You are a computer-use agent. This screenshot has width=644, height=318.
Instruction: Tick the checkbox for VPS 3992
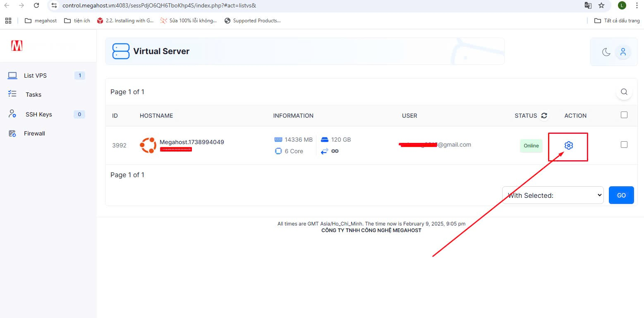(x=624, y=145)
